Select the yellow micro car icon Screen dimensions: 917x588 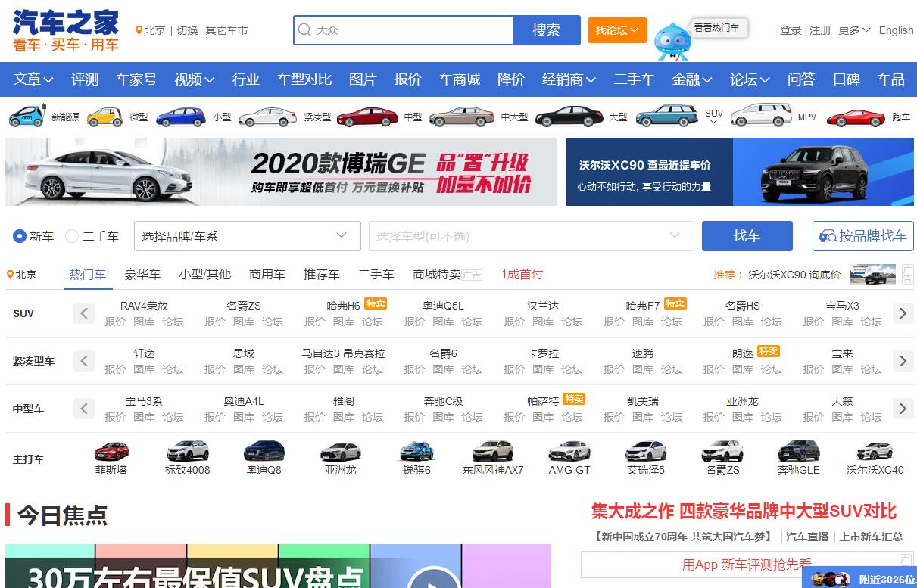pyautogui.click(x=104, y=117)
